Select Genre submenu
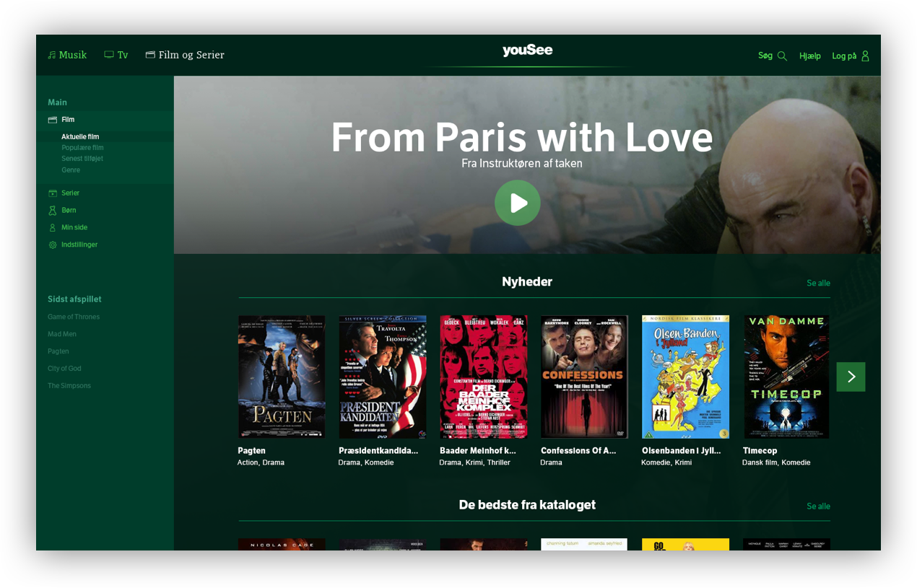Screen dimensions: 917x588 coord(71,170)
